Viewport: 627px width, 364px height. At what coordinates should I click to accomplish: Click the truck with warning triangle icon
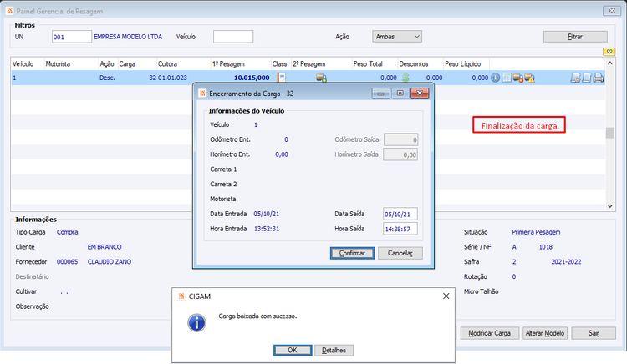[x=530, y=78]
